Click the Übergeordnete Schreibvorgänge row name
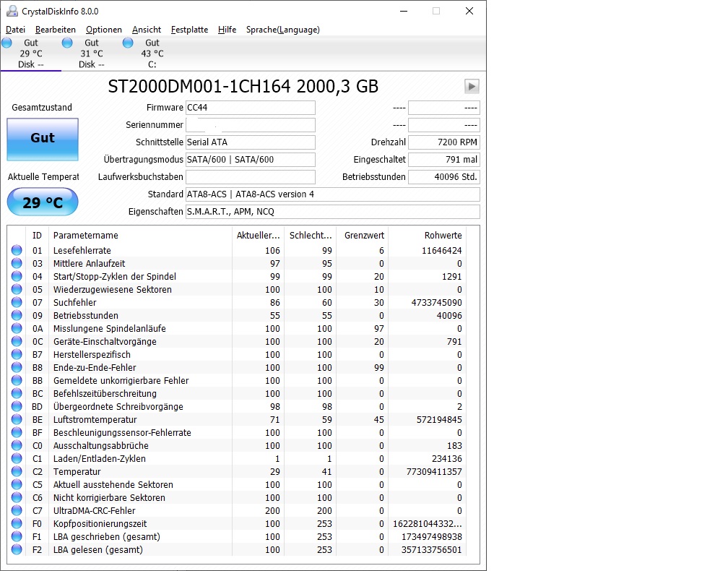 [x=118, y=406]
